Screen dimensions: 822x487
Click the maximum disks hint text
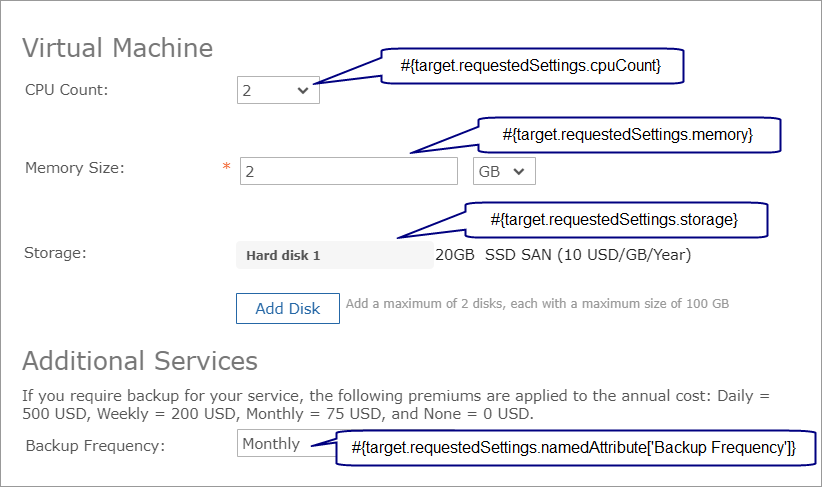coord(537,303)
